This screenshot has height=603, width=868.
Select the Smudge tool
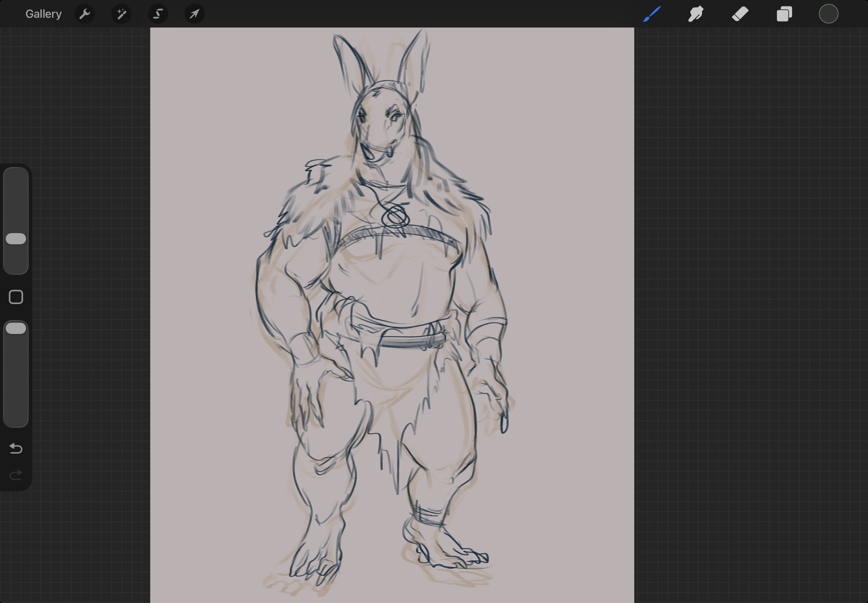point(696,14)
